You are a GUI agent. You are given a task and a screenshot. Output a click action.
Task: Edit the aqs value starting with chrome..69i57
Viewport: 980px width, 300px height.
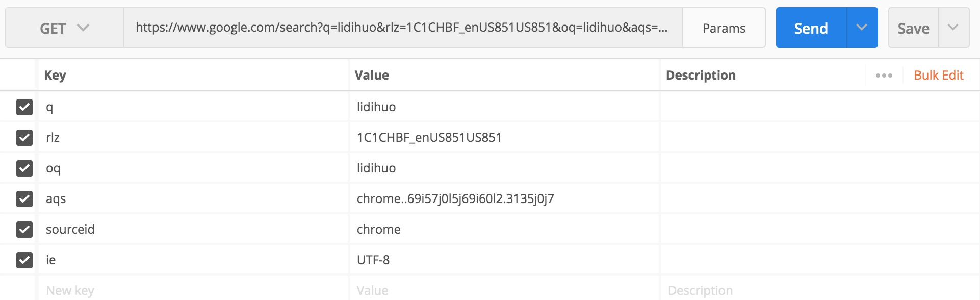[504, 198]
